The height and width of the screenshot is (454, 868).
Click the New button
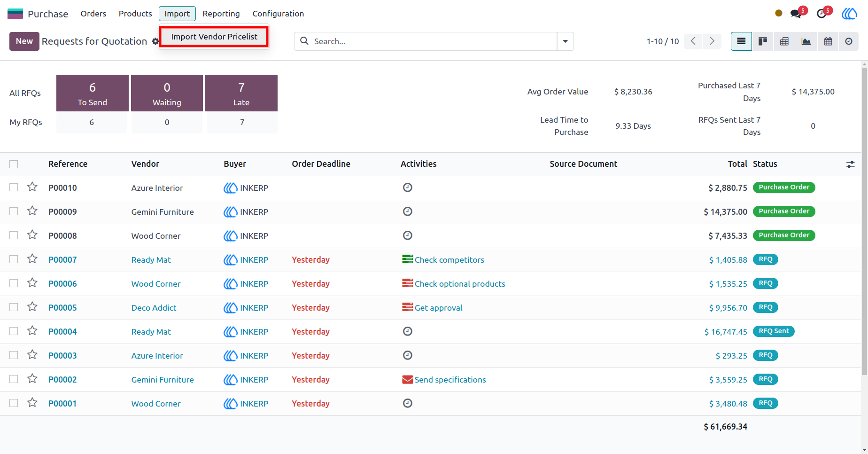tap(24, 41)
